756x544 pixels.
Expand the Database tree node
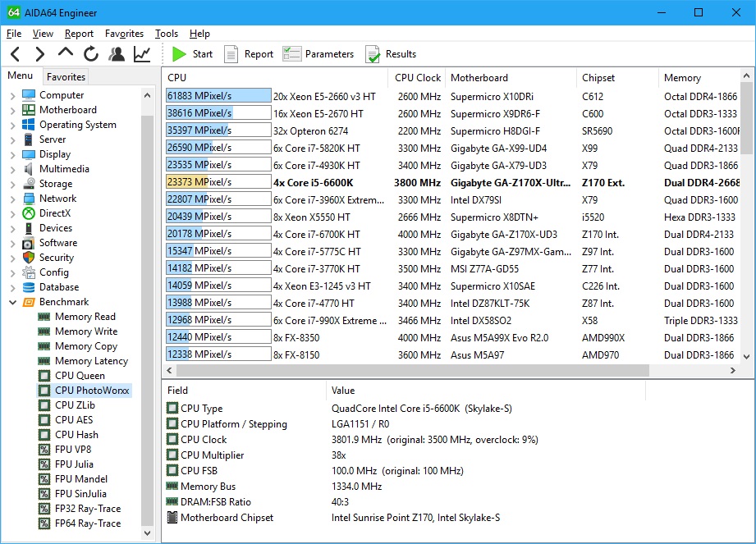(x=12, y=288)
